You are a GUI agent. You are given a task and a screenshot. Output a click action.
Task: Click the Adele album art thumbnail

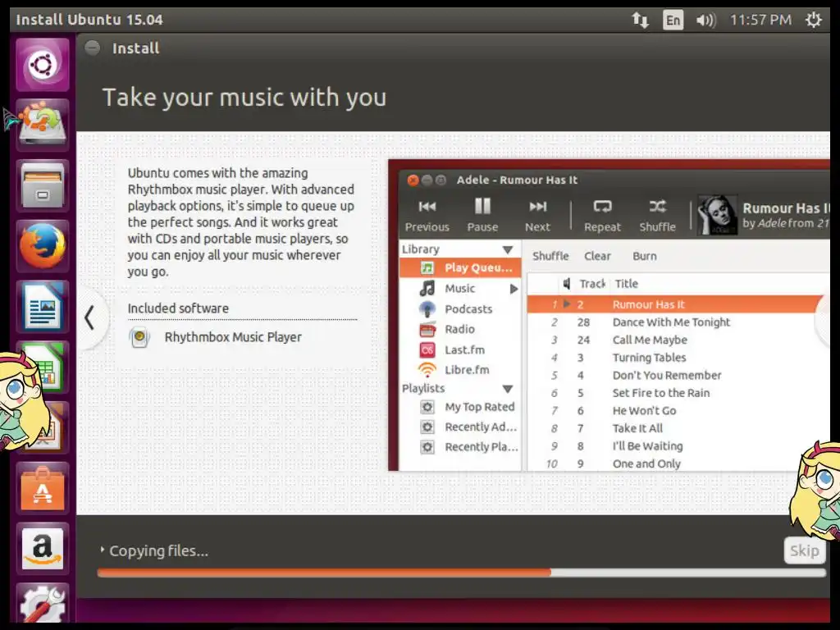[717, 215]
